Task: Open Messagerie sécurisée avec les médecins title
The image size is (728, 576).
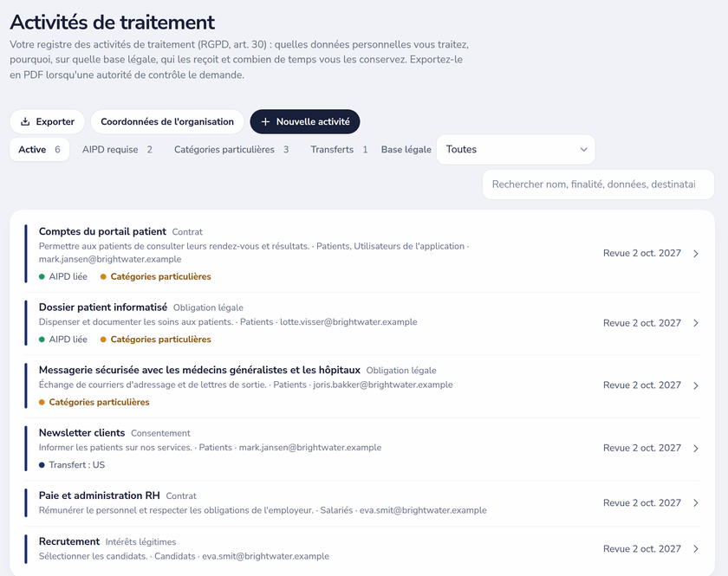Action: pyautogui.click(x=199, y=370)
